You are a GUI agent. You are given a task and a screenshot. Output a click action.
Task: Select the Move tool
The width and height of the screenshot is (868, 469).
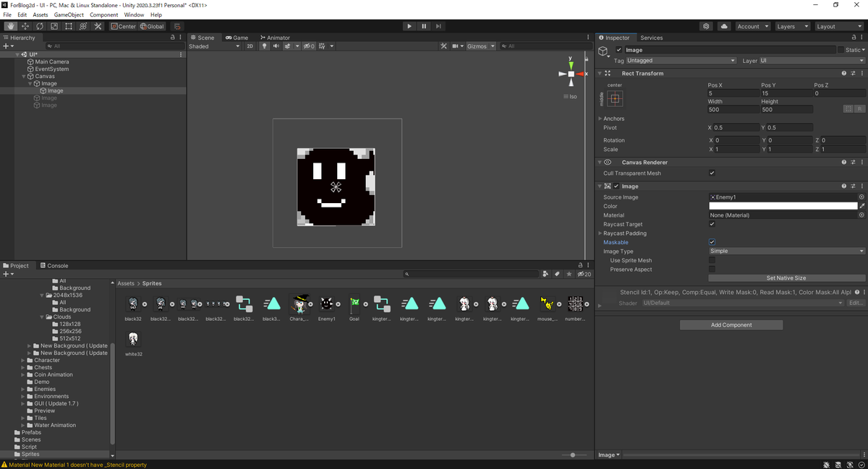pos(24,26)
